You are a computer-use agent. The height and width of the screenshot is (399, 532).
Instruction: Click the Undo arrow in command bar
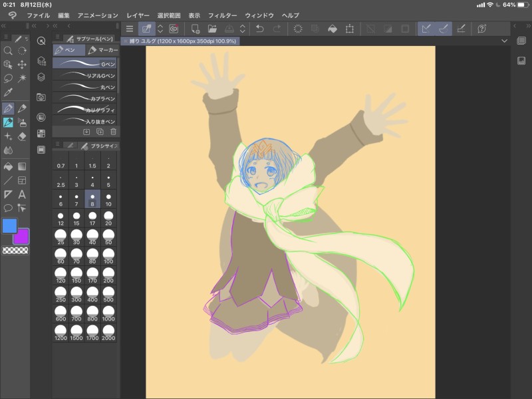(260, 29)
